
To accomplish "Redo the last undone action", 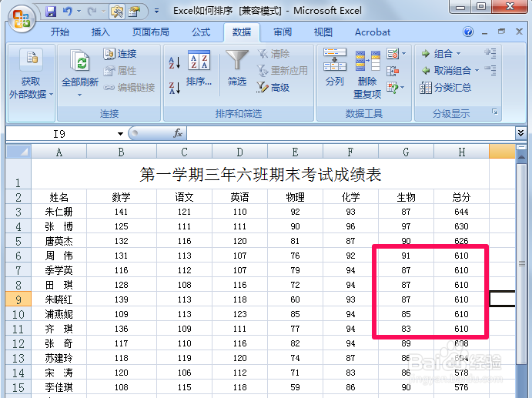I will 92,12.
